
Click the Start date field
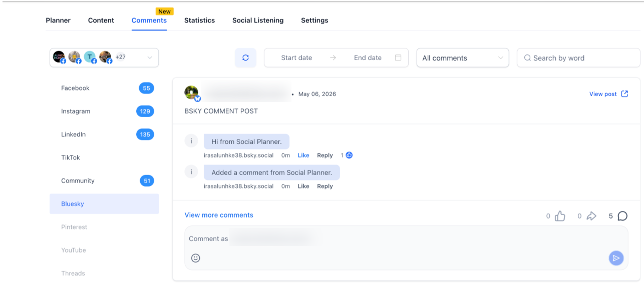pos(296,57)
